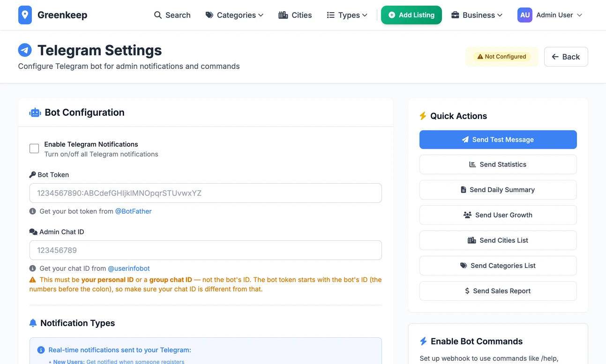Screen dimensions: 606x364
Task: Click the AU user avatar
Action: [x=525, y=15]
